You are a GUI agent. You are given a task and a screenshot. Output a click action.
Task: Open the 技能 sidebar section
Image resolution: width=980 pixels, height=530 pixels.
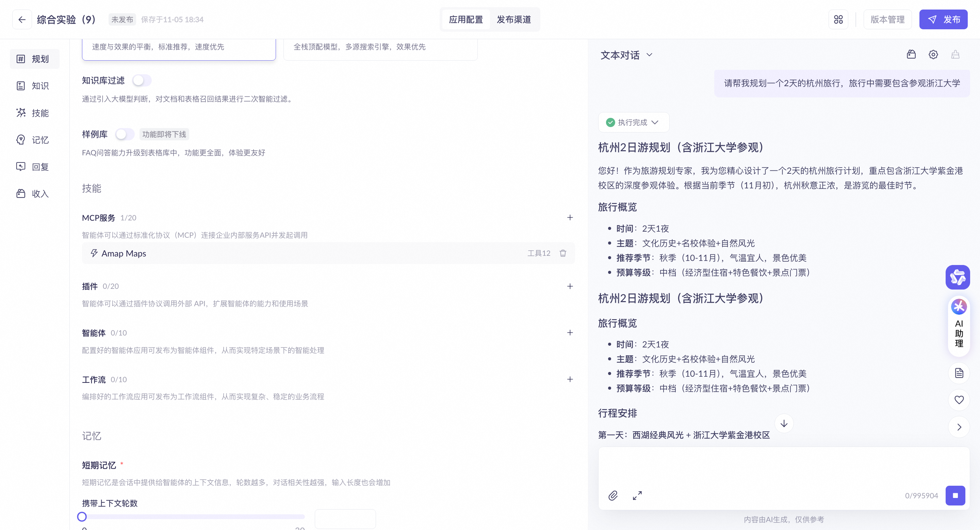point(34,113)
